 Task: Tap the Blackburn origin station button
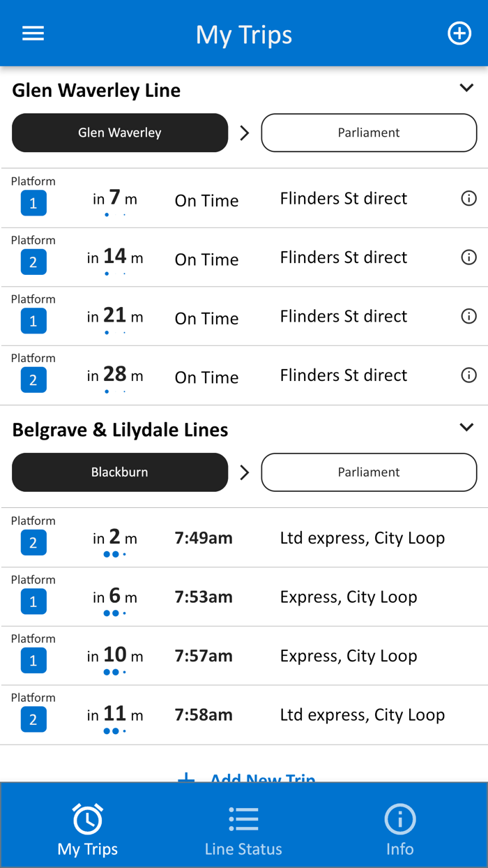click(119, 472)
